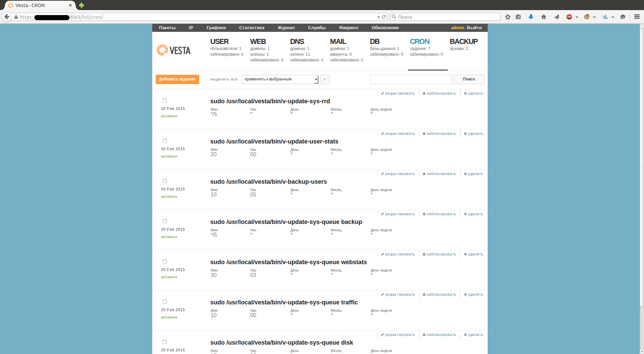Open the Службы menu item
The width and height of the screenshot is (644, 354).
[x=317, y=28]
